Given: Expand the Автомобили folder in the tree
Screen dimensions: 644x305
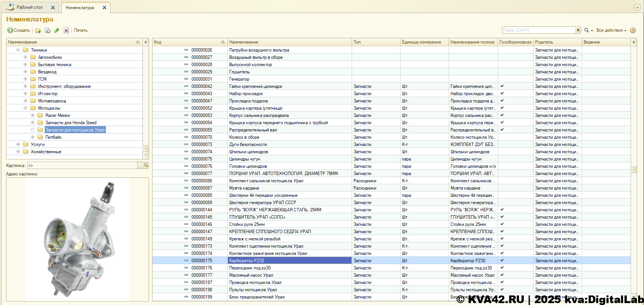Looking at the screenshot, I should click(25, 57).
